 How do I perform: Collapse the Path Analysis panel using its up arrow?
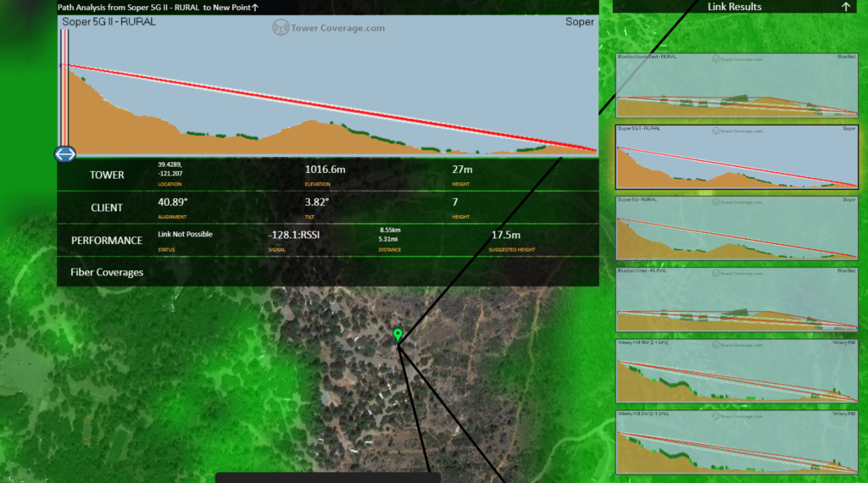tap(255, 7)
